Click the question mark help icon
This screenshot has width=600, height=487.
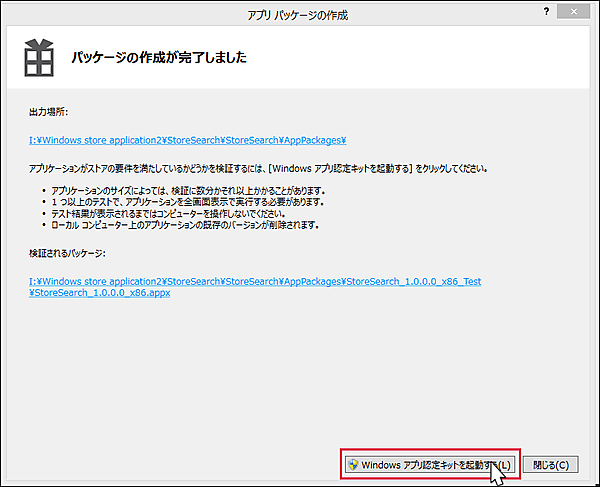click(x=546, y=11)
